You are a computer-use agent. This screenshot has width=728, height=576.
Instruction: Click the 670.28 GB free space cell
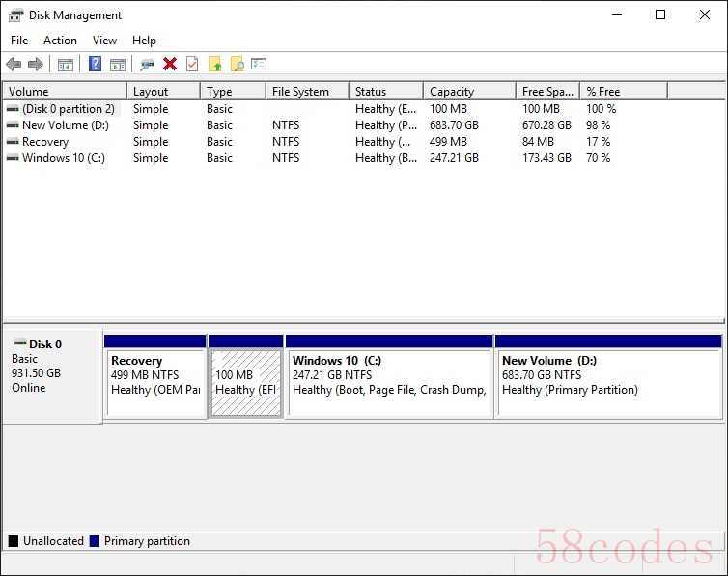[546, 125]
